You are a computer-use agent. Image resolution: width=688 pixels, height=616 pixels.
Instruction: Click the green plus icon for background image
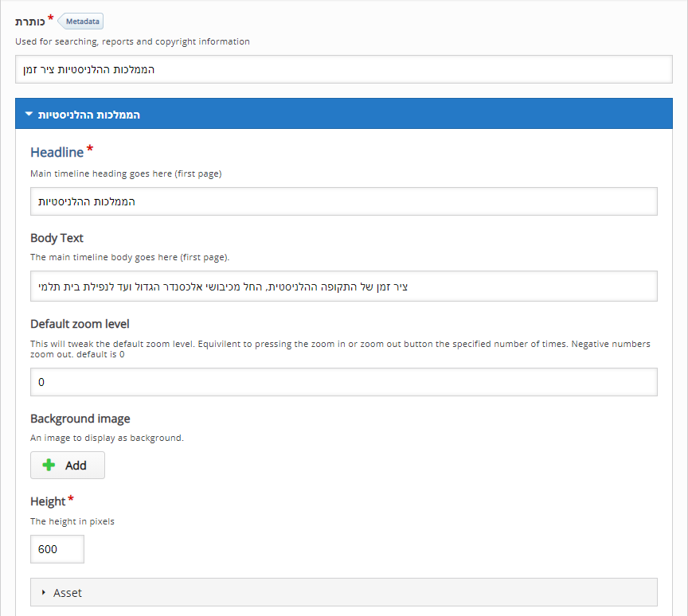click(49, 465)
